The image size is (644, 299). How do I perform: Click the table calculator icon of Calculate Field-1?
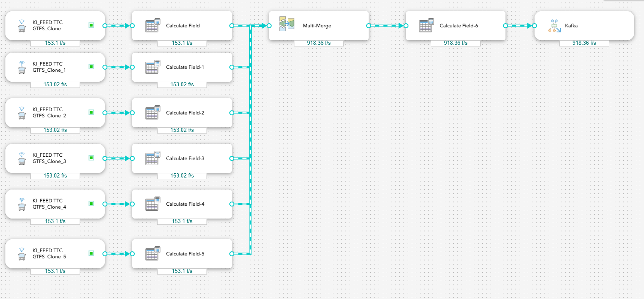[x=153, y=67]
